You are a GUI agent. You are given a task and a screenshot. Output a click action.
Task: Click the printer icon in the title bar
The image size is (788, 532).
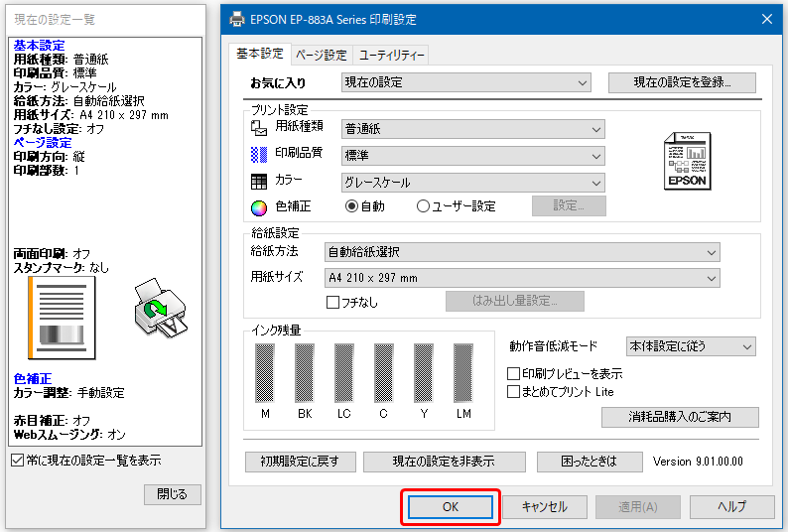pos(237,19)
